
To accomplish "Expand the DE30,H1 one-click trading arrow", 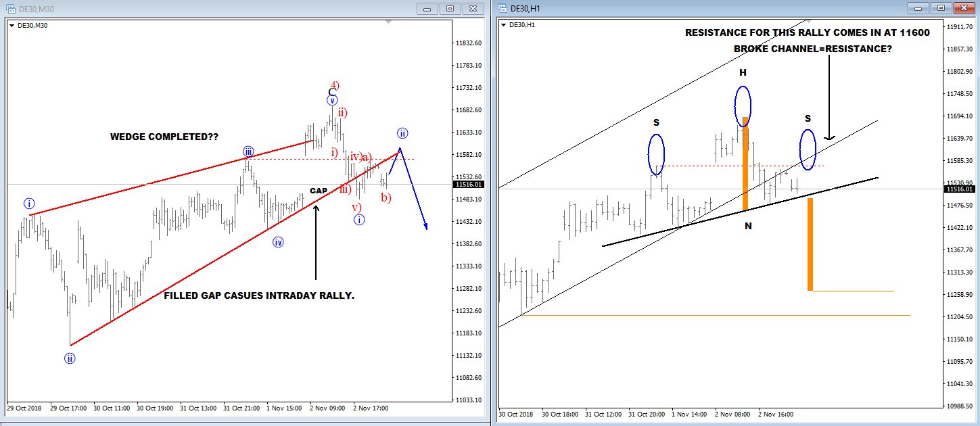I will point(503,25).
